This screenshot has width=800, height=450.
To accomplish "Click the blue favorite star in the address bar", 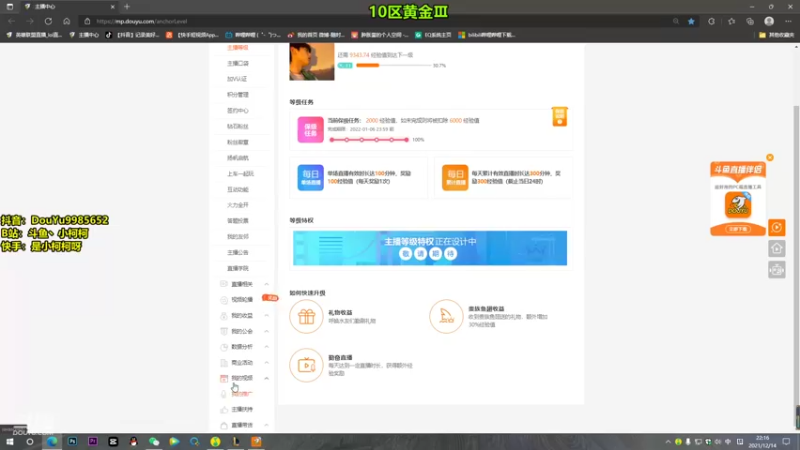I will (x=691, y=21).
